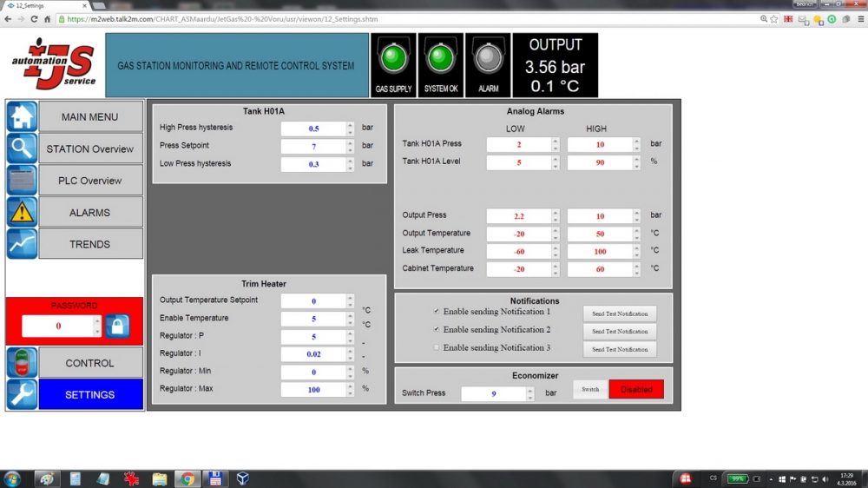868x488 pixels.
Task: Uncheck Enable sending Notification 2
Action: [x=437, y=329]
